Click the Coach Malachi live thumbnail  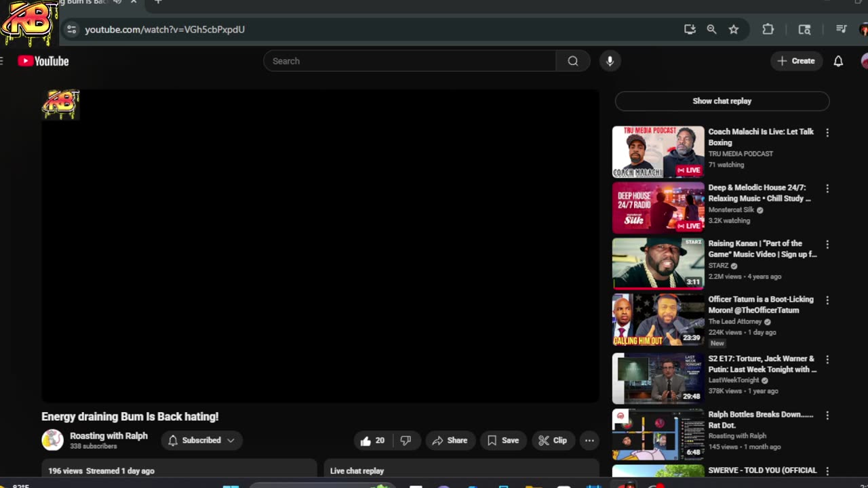(x=658, y=152)
